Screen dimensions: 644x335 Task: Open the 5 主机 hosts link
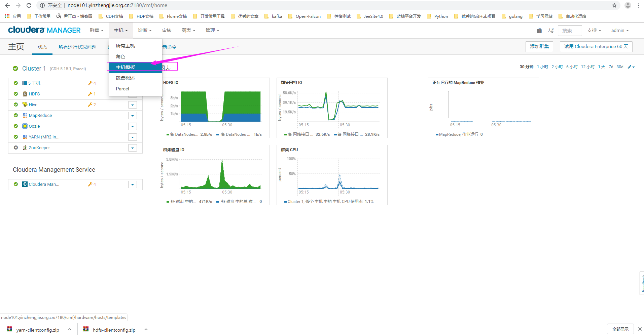(x=34, y=83)
